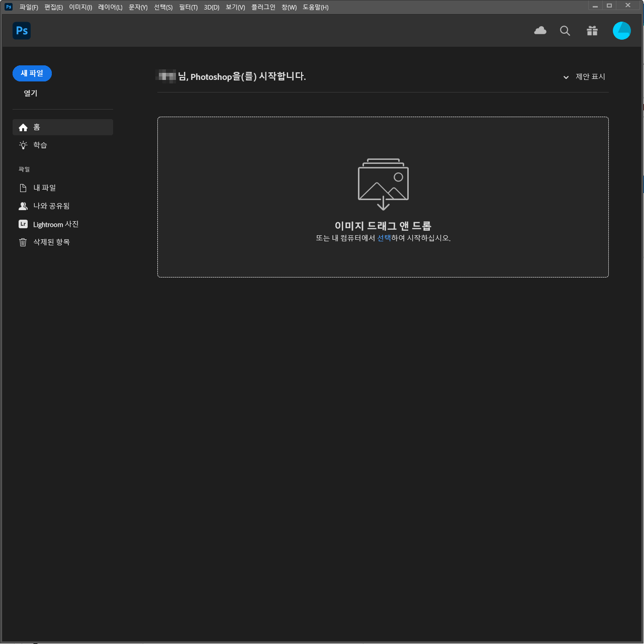Open the 선택(S) menu
The image size is (644, 644).
[163, 7]
